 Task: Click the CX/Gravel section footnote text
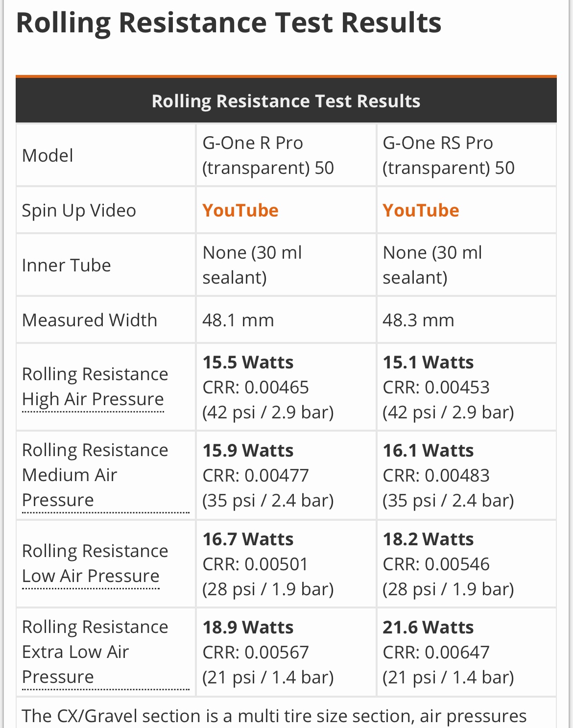pyautogui.click(x=274, y=716)
